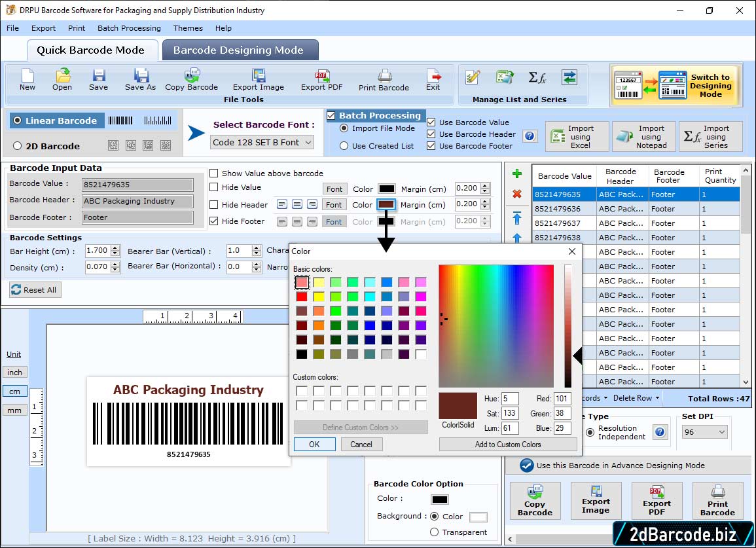This screenshot has width=756, height=548.
Task: Select the 2D Barcode radio button
Action: (18, 146)
